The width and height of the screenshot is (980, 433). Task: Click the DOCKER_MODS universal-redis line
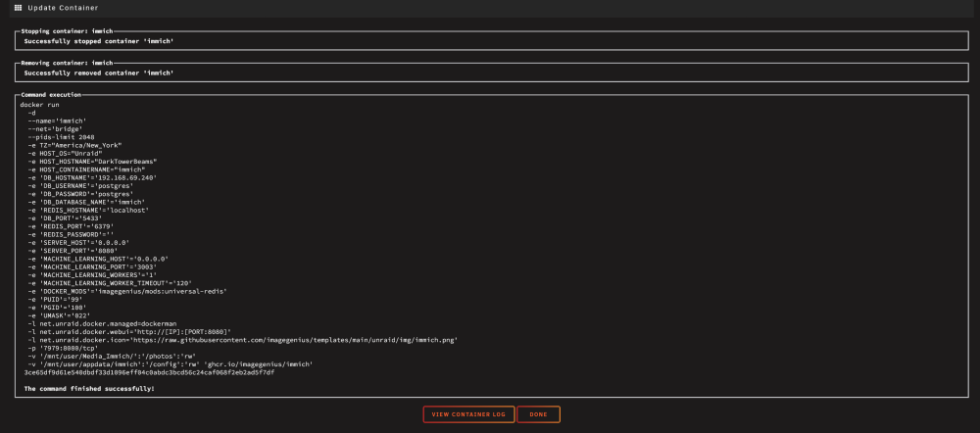pyautogui.click(x=127, y=292)
